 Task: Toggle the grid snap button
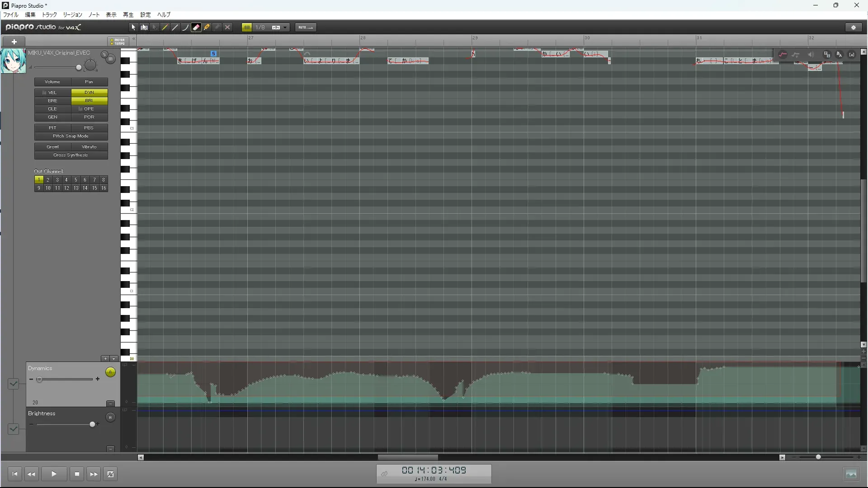(x=247, y=28)
